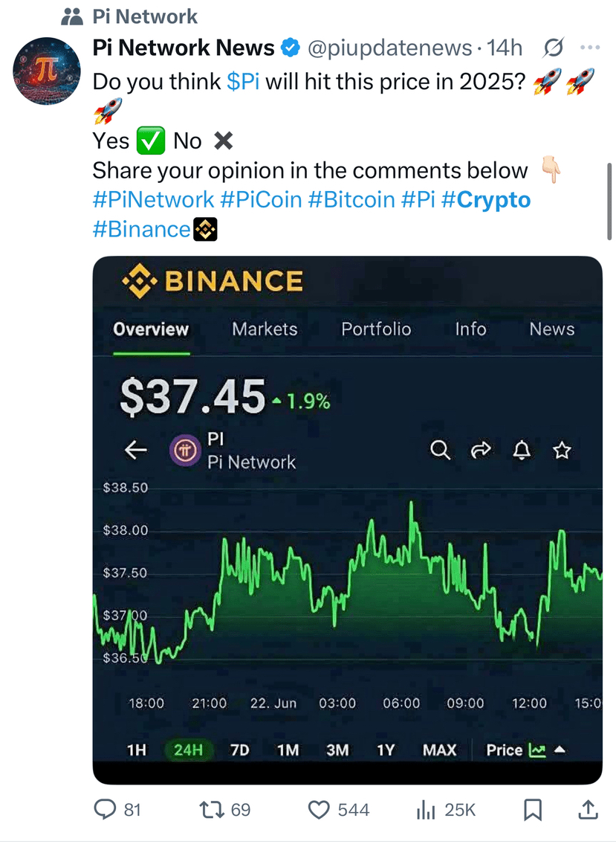Screen dimensions: 616x844
Task: Open the three-dot more options menu
Action: (589, 48)
